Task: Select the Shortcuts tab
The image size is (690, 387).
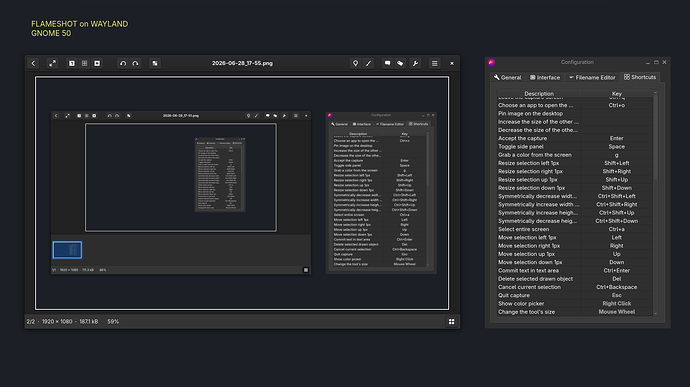Action: pos(640,77)
